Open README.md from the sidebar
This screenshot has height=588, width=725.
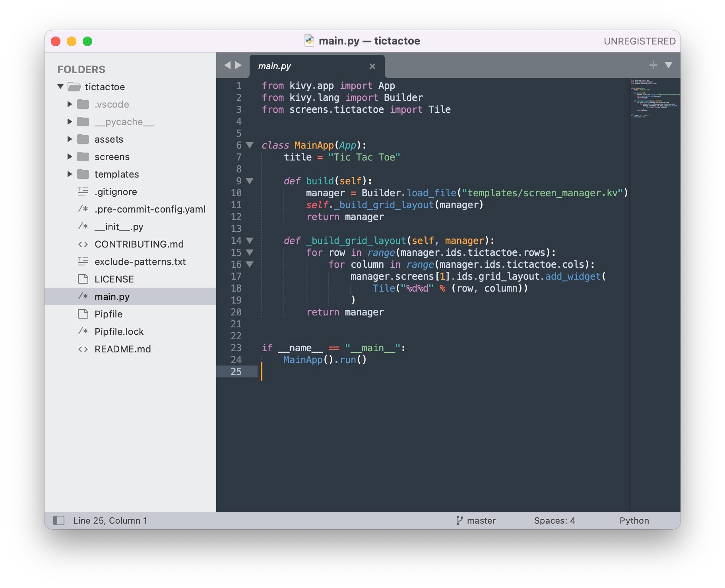pos(122,349)
